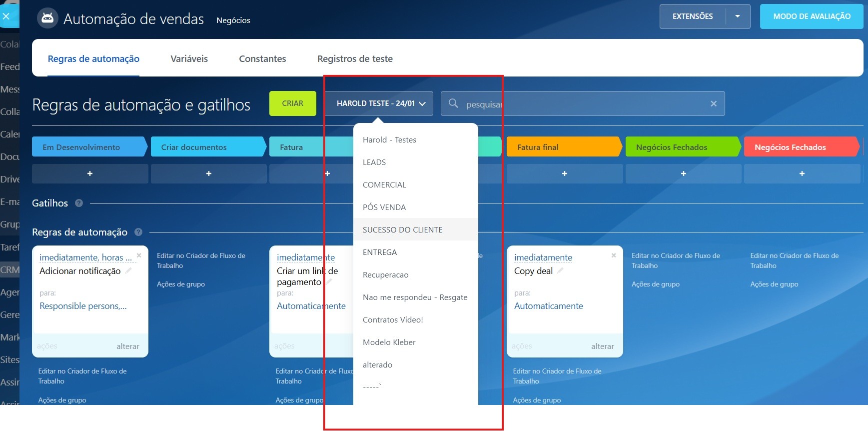Click the magnifier icon in the search box
Viewport: 868px width, 431px height.
pyautogui.click(x=453, y=103)
